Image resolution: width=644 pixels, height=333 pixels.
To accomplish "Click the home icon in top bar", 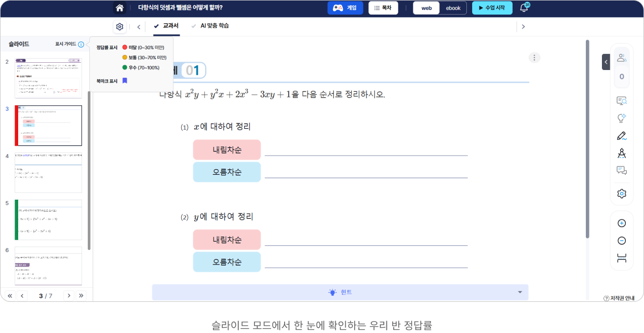I will tap(120, 8).
